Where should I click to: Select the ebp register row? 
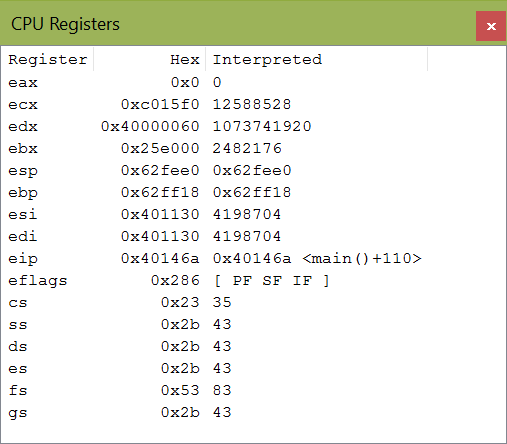pos(253,192)
